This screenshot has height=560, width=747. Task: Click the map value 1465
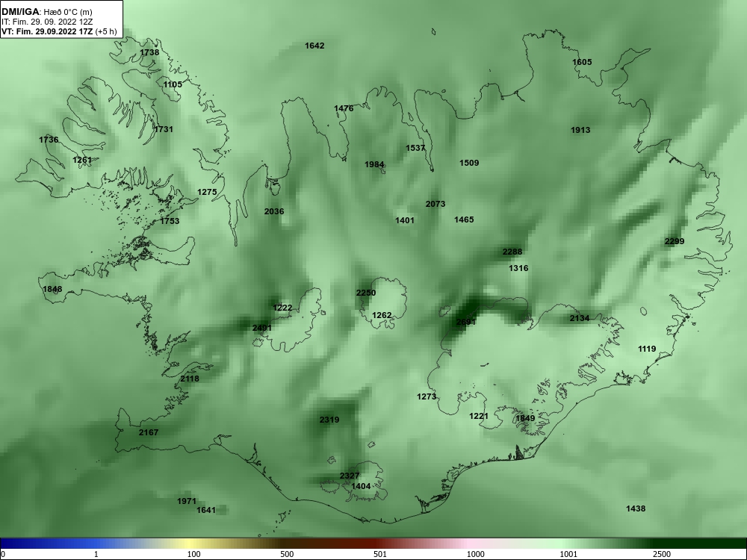[x=464, y=220]
